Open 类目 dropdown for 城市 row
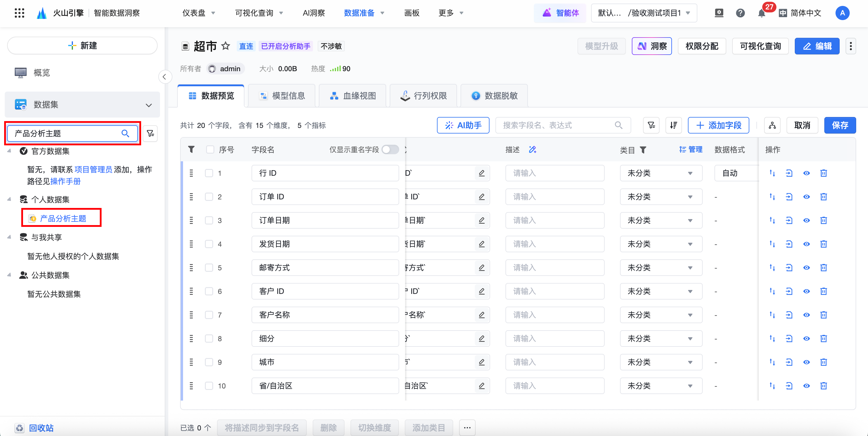Viewport: 868px width, 436px height. (x=660, y=362)
